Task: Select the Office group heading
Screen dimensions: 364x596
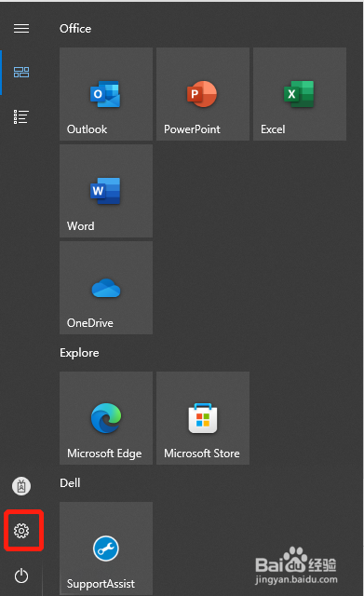Action: (75, 29)
